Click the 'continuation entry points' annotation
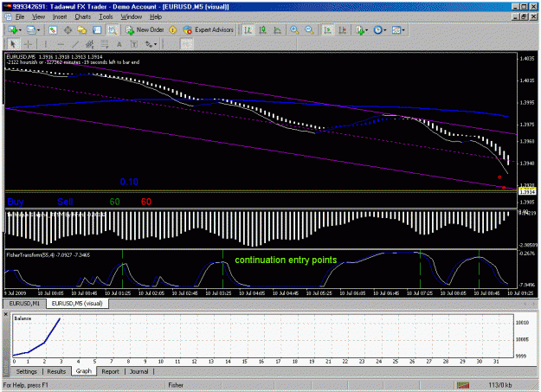The width and height of the screenshot is (541, 392). click(286, 260)
